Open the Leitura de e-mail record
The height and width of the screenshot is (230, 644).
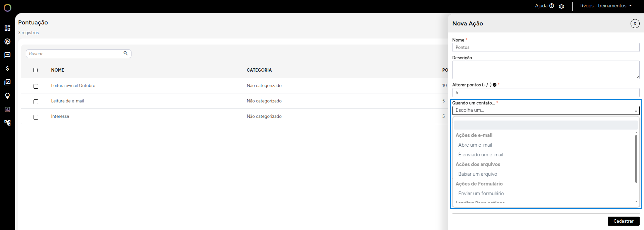click(x=67, y=101)
